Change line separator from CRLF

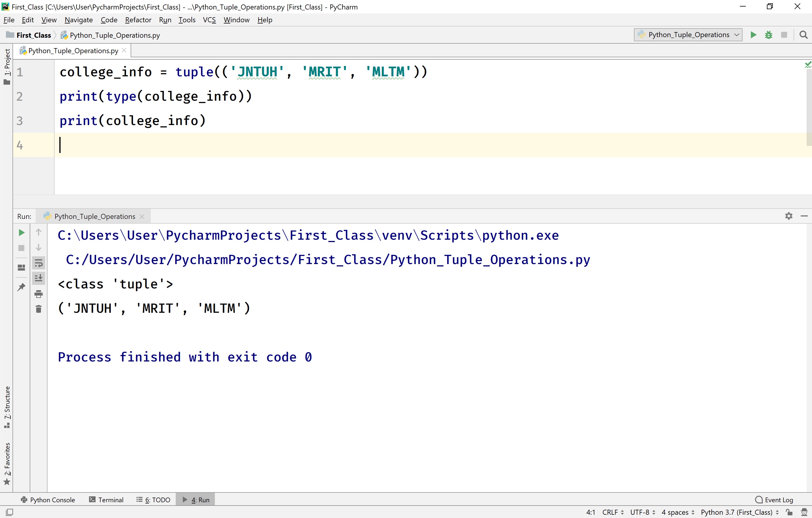(611, 512)
